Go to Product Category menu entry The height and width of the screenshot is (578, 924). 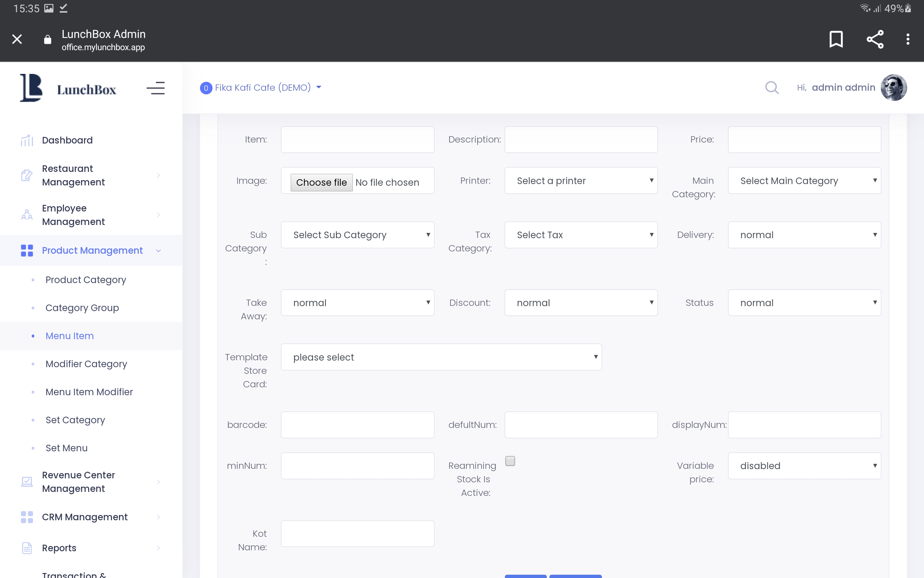85,280
